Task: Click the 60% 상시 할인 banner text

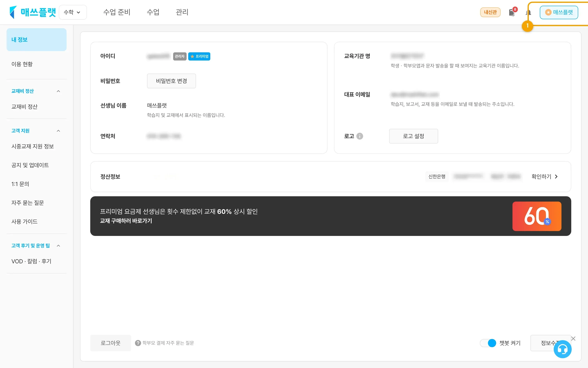Action: (x=179, y=211)
